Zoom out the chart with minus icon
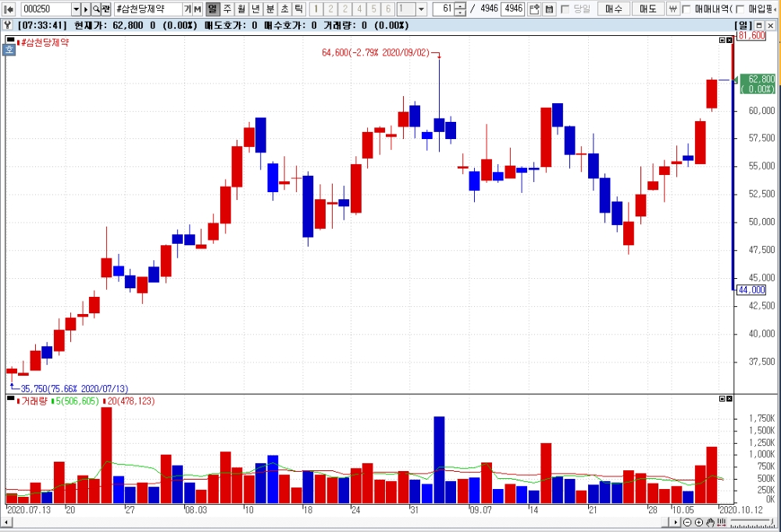The image size is (781, 532). pos(687,522)
